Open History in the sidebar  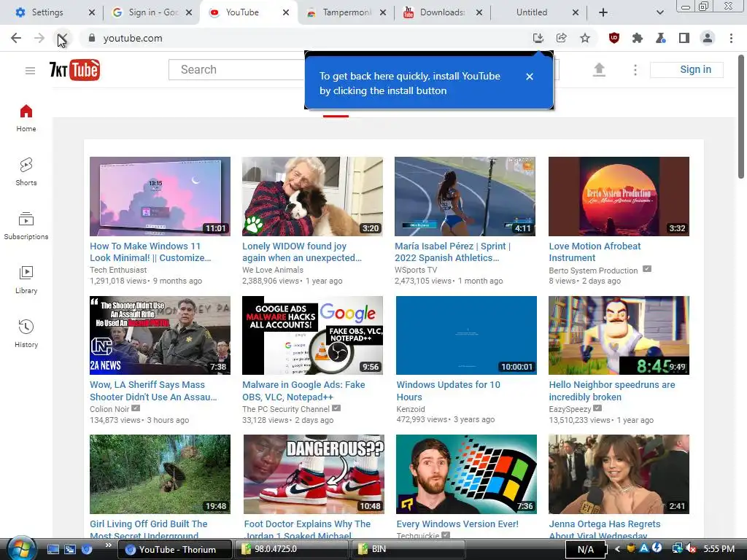(26, 333)
